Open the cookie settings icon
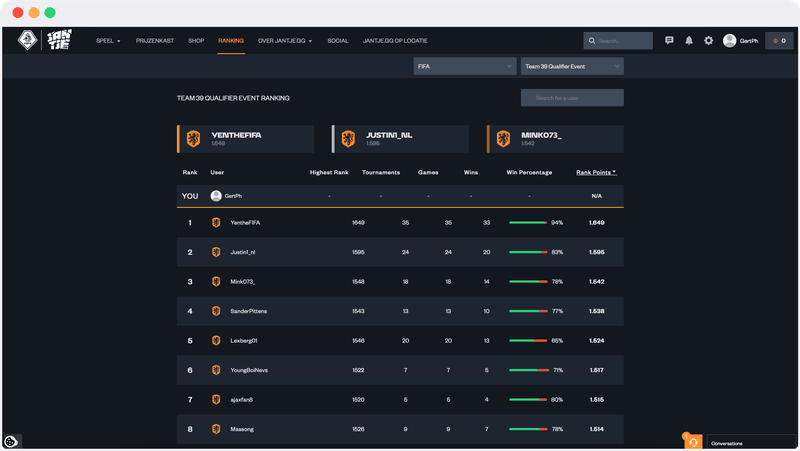 click(11, 441)
